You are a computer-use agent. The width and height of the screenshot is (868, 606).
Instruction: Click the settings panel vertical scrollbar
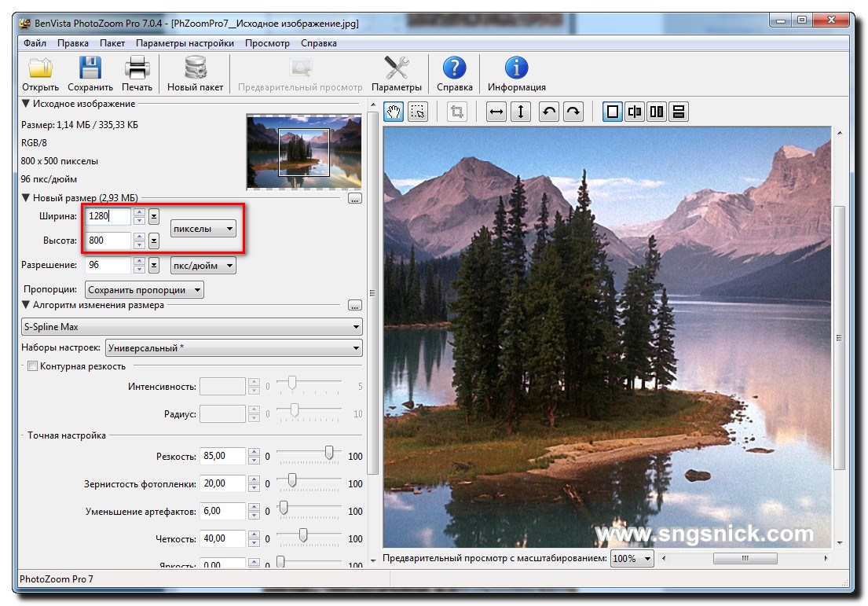pyautogui.click(x=372, y=332)
